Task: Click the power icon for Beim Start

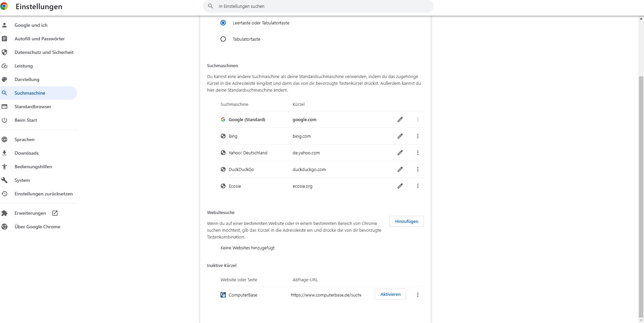Action: point(4,120)
